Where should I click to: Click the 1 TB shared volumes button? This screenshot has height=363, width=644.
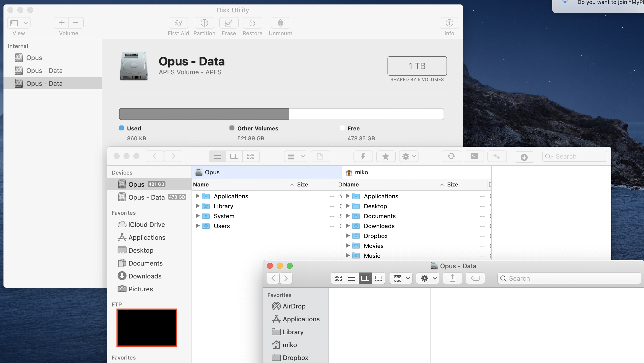(x=417, y=66)
